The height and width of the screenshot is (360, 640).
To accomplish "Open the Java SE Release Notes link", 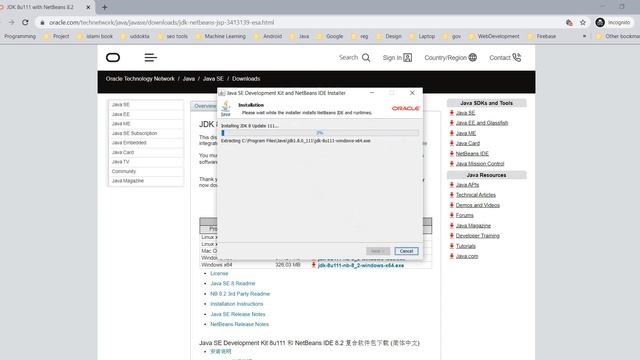I will coord(238,314).
